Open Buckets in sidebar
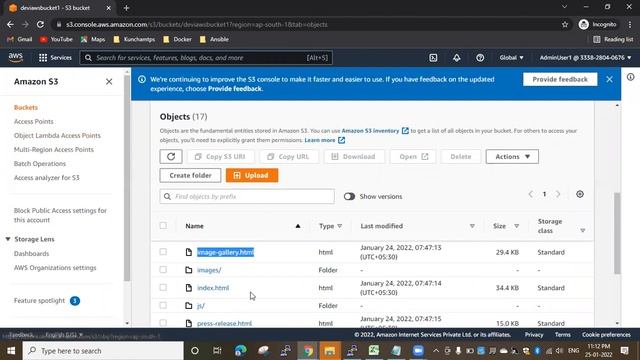 [x=26, y=107]
